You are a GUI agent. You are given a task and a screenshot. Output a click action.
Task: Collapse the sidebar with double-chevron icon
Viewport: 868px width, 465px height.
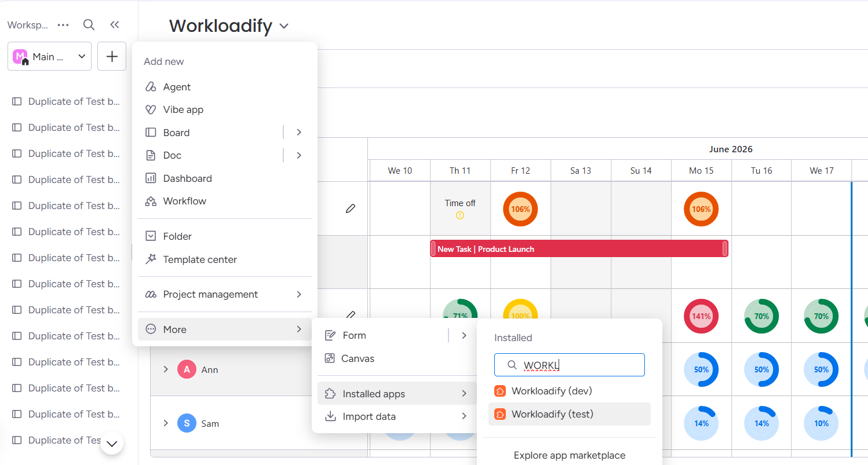(115, 24)
